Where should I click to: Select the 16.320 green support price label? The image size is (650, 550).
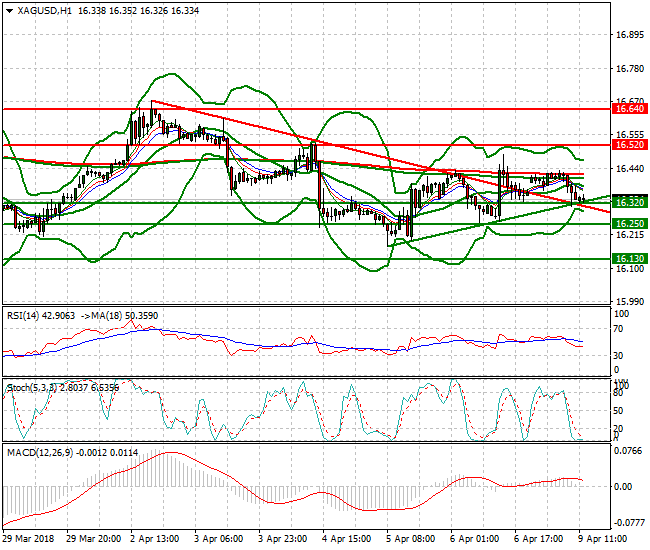[x=630, y=203]
